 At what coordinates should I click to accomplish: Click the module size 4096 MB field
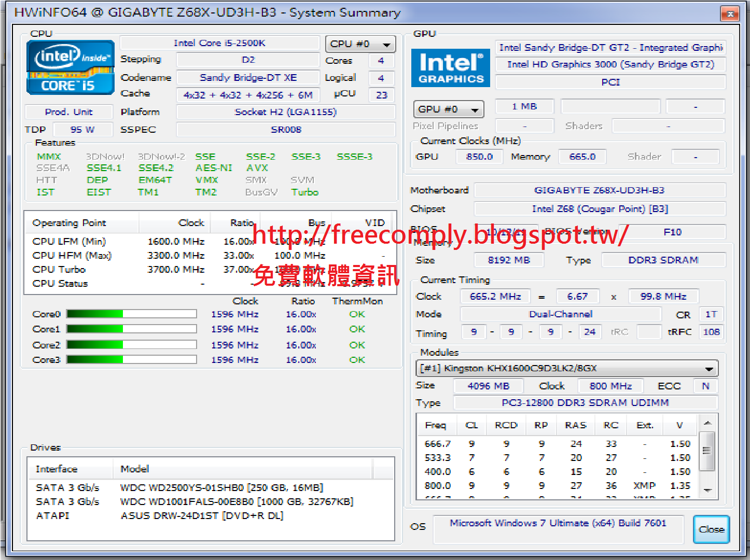click(488, 386)
